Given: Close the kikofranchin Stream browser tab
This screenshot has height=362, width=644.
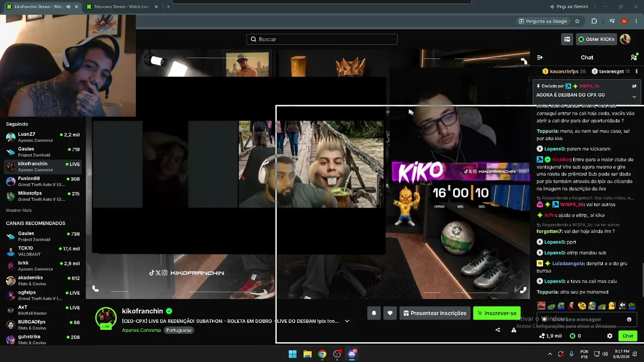Looking at the screenshot, I should tap(76, 7).
